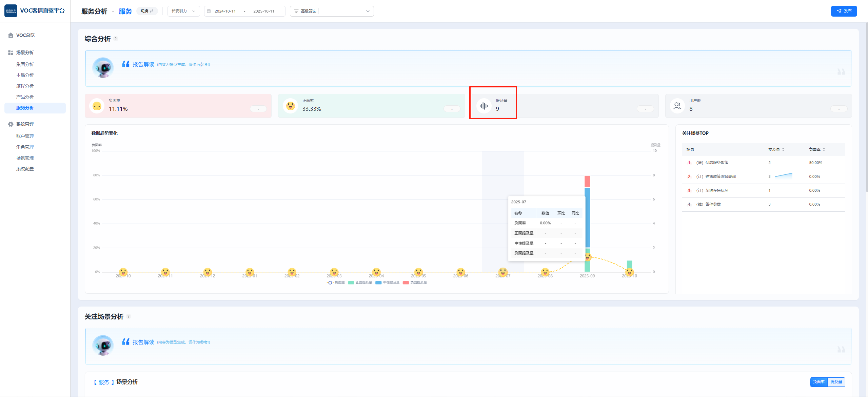Click the VOC总览 home icon
The image size is (868, 397).
pos(11,35)
